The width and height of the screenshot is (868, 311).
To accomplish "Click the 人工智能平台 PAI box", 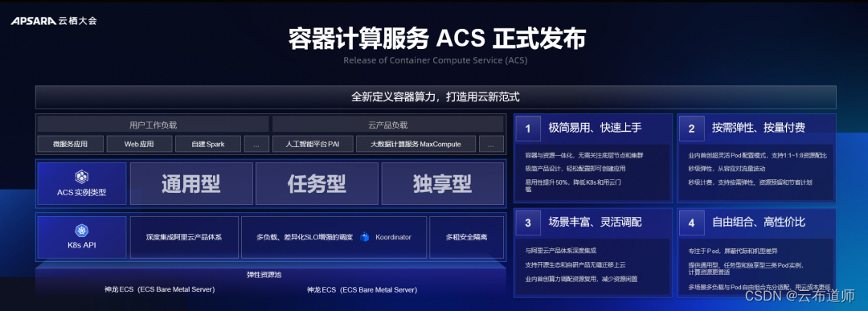I will pyautogui.click(x=312, y=145).
